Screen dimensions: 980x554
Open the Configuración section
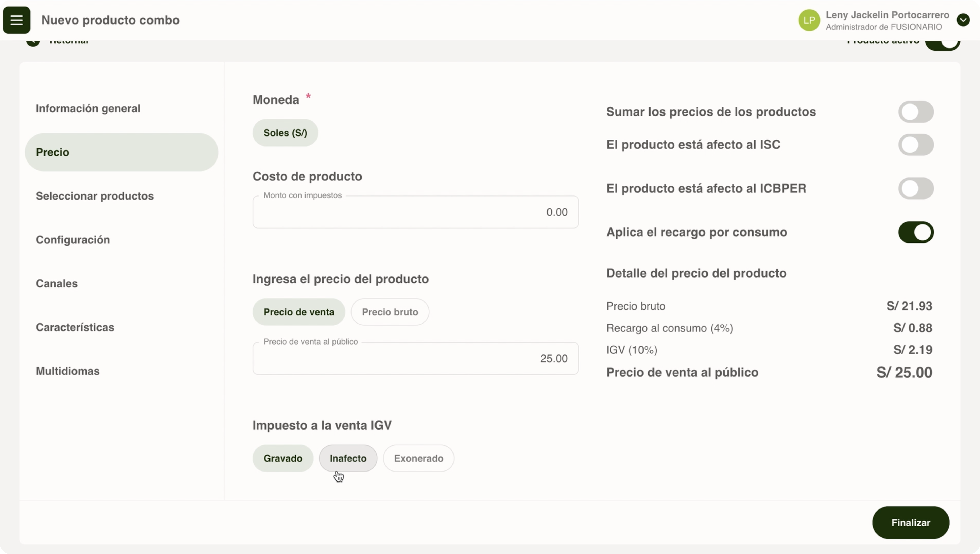tap(73, 240)
